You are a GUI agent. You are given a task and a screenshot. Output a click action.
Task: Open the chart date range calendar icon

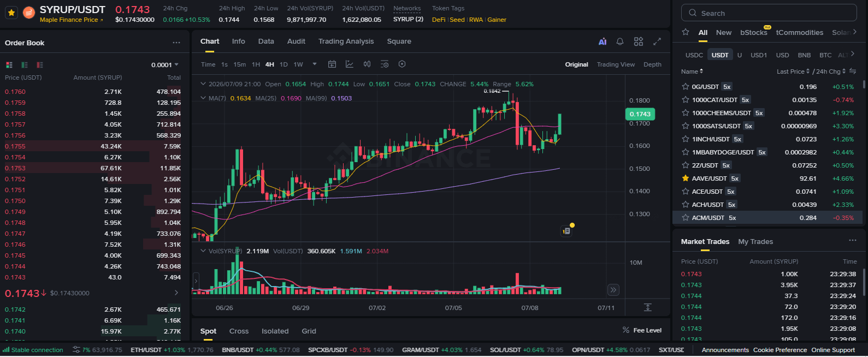pos(332,64)
